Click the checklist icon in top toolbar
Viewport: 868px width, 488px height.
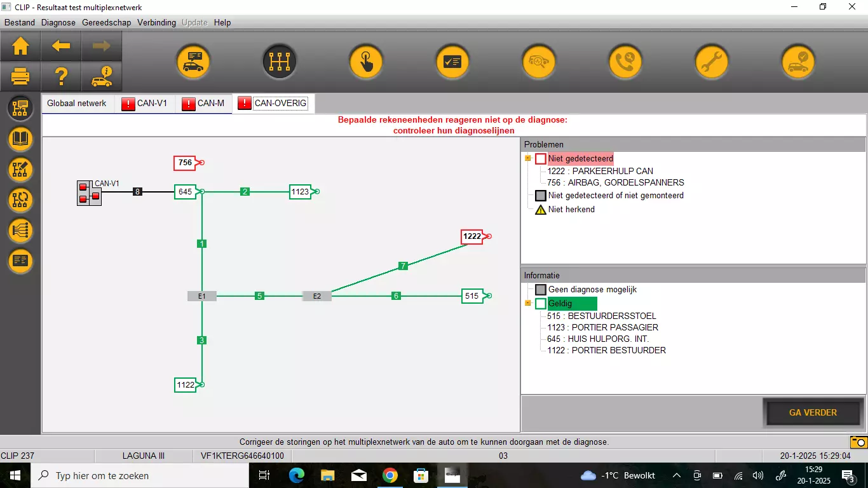click(x=452, y=62)
